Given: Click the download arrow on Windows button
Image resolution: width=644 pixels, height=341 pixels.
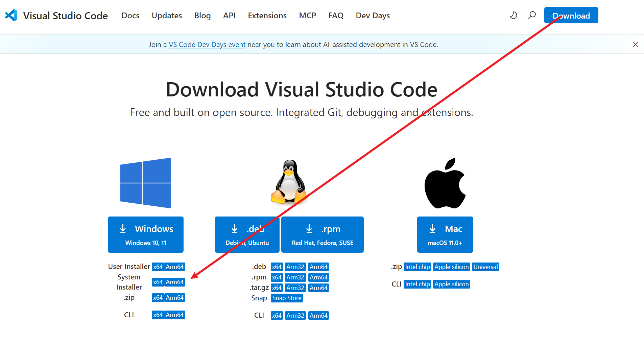Looking at the screenshot, I should (x=123, y=229).
